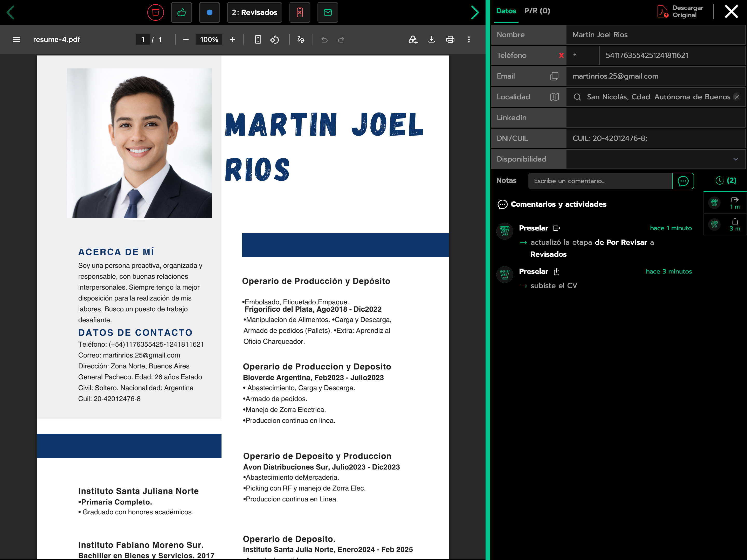This screenshot has height=560, width=747.
Task: Click the red x beside Teléfono
Action: (x=561, y=55)
